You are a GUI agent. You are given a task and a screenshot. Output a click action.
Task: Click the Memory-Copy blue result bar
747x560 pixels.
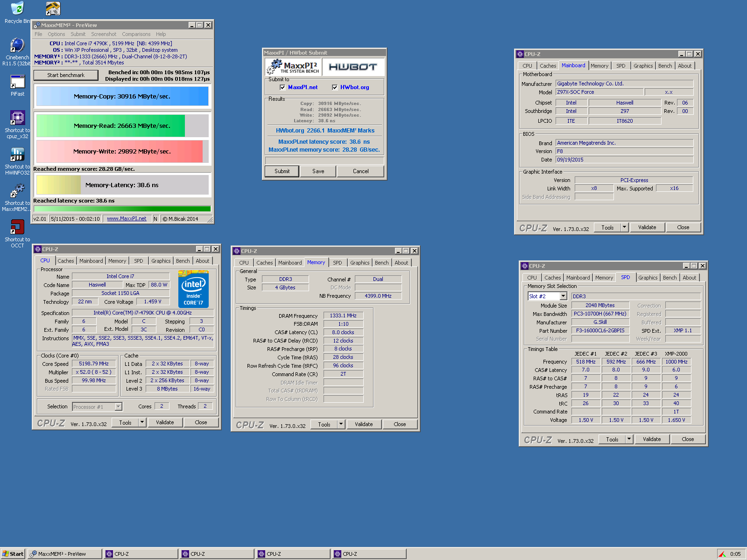pyautogui.click(x=122, y=96)
